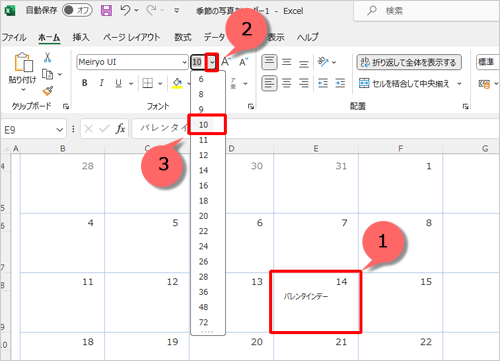Open the ファイル tab

(x=14, y=37)
